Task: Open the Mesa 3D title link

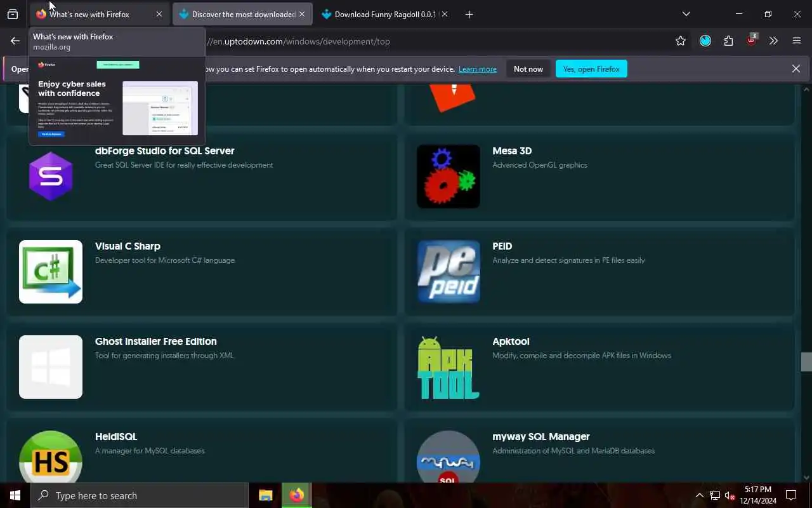Action: pos(512,151)
